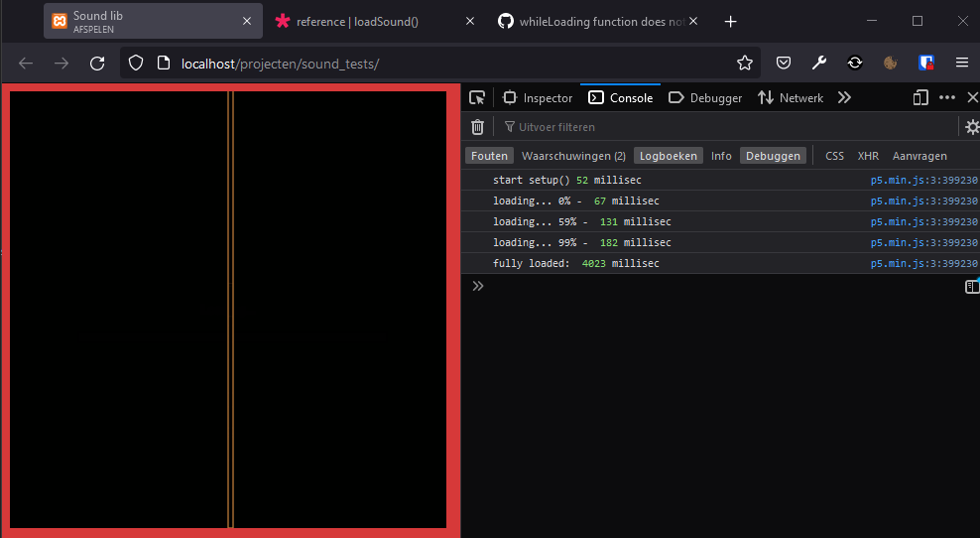
Task: Toggle the Aanvragen filter
Action: [x=919, y=156]
